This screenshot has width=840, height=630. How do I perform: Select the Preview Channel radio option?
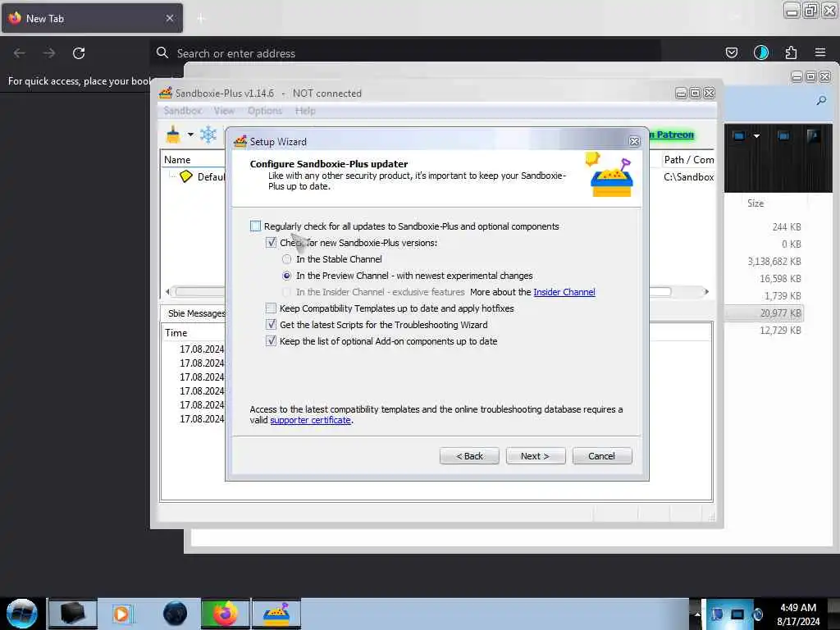286,276
